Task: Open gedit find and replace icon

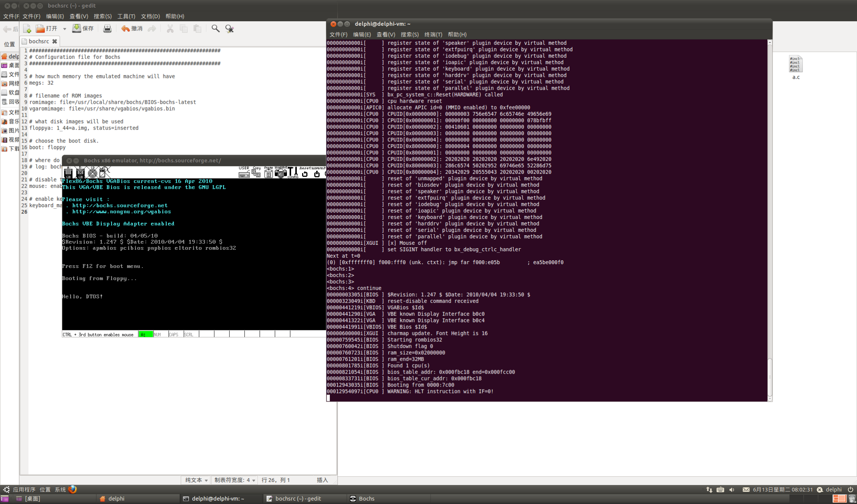Action: pos(229,29)
